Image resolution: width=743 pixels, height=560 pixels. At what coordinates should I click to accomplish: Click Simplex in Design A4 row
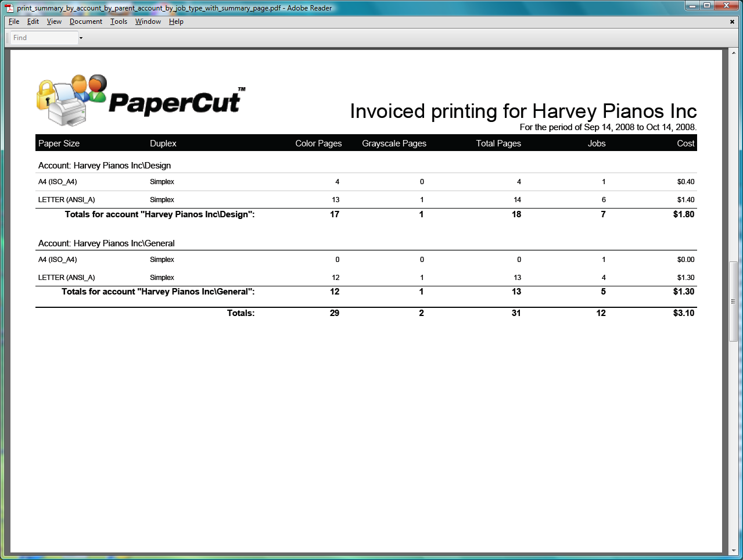tap(162, 182)
